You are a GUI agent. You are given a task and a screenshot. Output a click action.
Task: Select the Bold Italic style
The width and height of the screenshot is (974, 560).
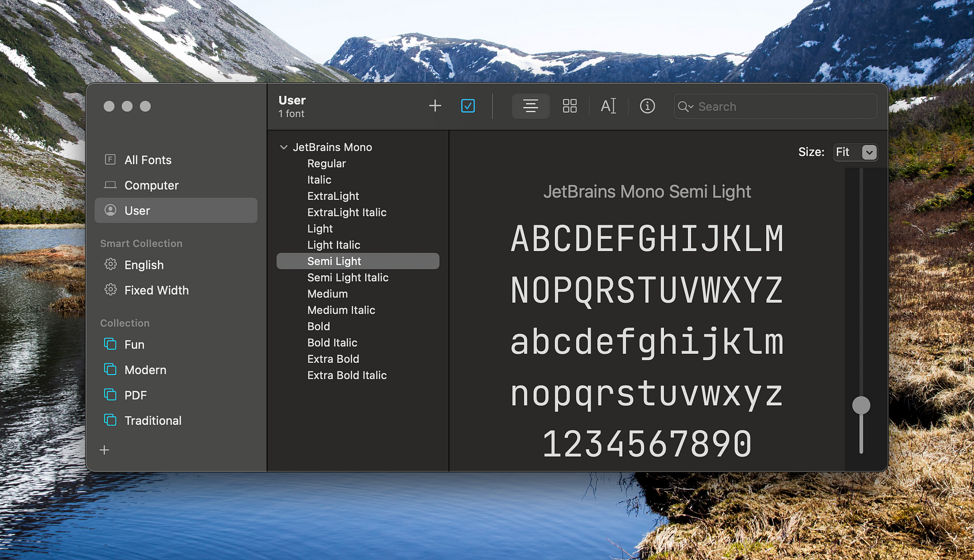click(x=332, y=343)
